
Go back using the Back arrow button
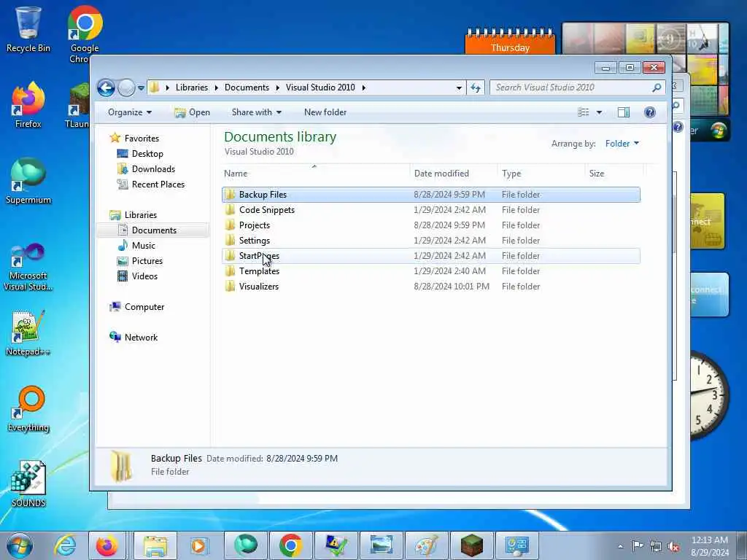(106, 87)
